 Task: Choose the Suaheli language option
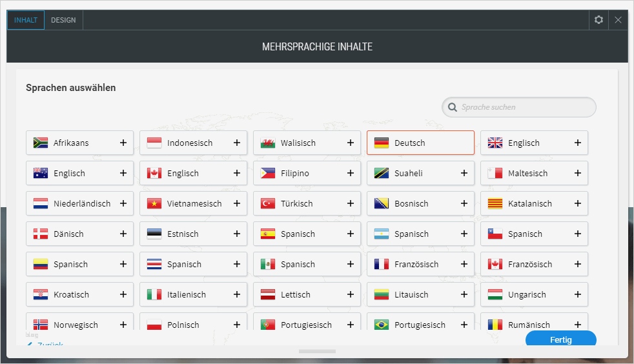point(411,173)
